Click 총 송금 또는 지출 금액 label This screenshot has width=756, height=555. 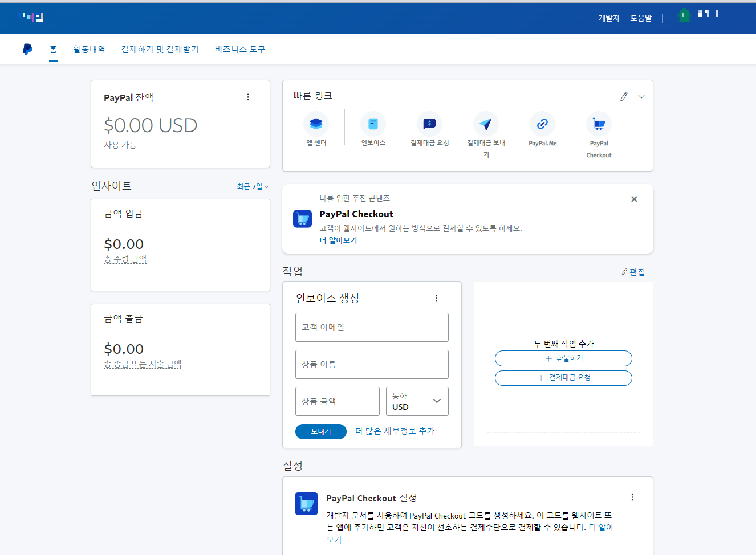pyautogui.click(x=143, y=364)
